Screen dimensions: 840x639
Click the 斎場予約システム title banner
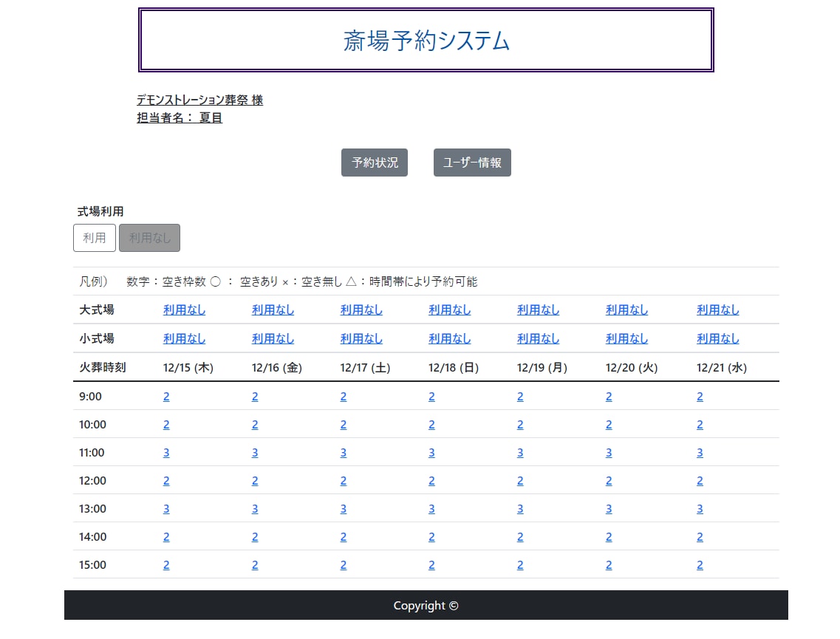point(426,40)
